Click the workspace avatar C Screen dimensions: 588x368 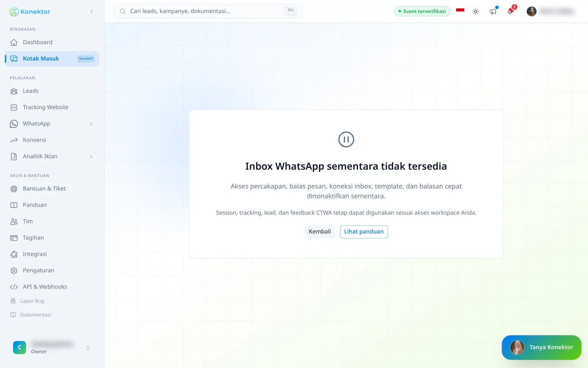coord(20,348)
